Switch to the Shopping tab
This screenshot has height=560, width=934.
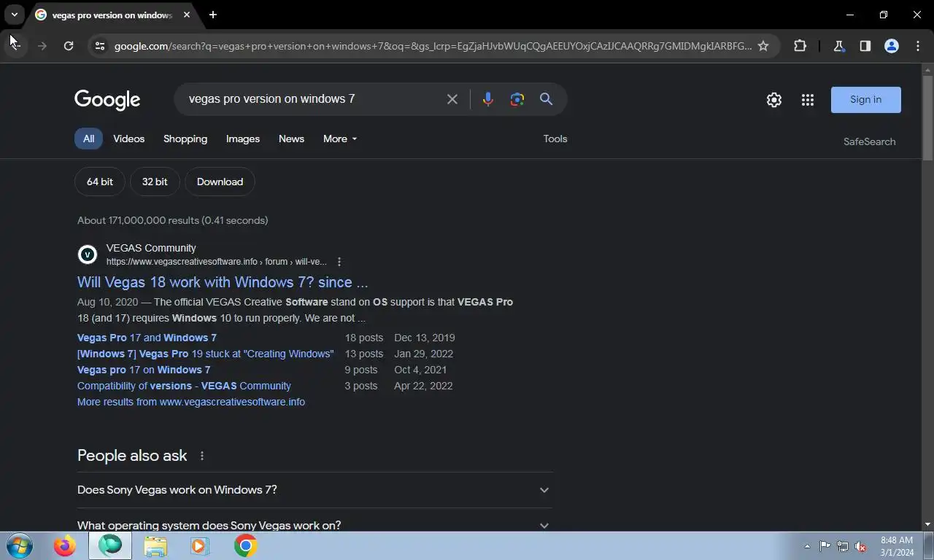click(x=185, y=139)
